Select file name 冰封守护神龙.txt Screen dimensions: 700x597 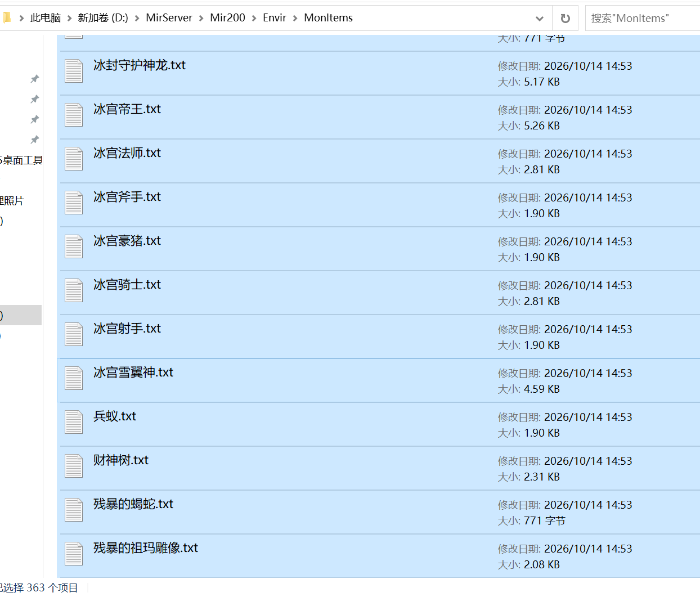pos(140,65)
